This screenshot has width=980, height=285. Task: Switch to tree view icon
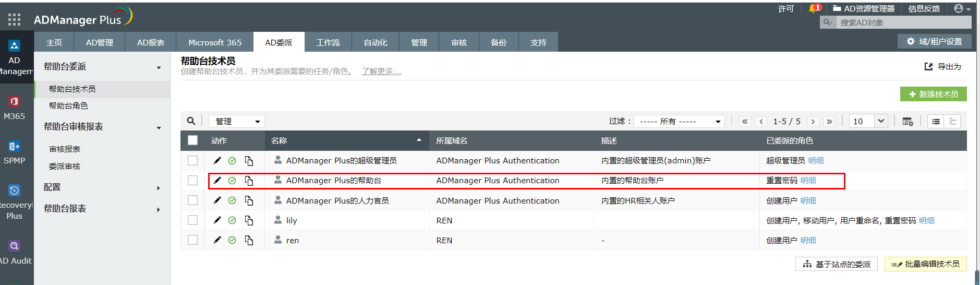[x=952, y=121]
